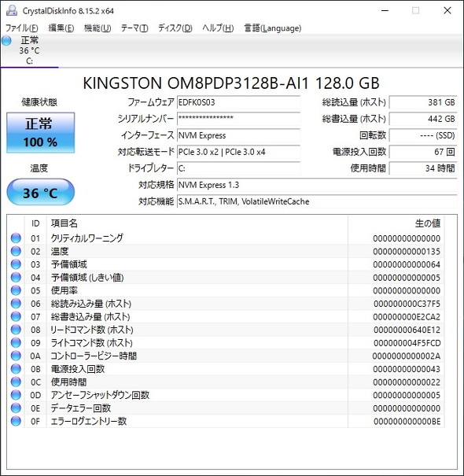The width and height of the screenshot is (464, 476).
Task: Click status icon for 01 クリティカルワーニング
Action: click(16, 238)
